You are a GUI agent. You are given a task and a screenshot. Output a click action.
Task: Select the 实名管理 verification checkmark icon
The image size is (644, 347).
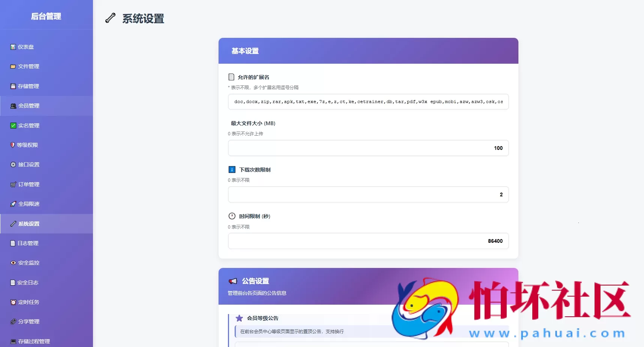coord(12,125)
